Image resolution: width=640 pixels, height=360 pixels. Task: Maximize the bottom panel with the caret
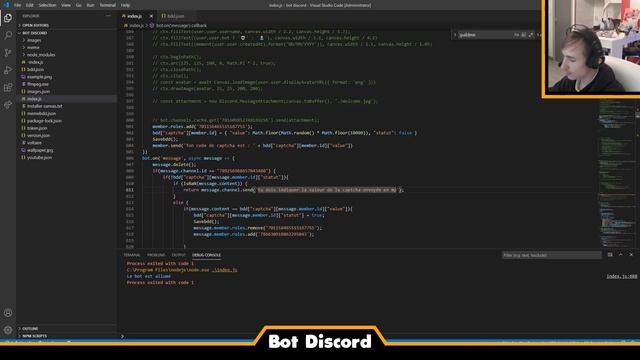click(620, 255)
